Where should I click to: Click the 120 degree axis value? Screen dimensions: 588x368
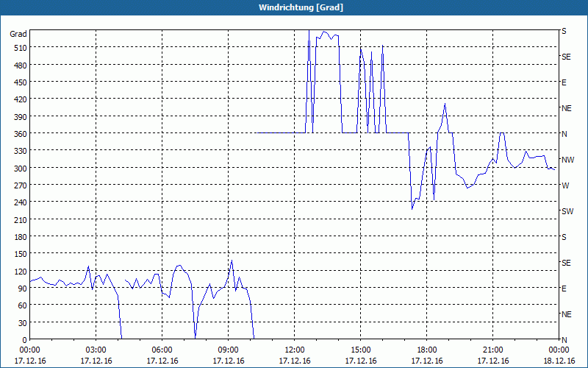(21, 272)
